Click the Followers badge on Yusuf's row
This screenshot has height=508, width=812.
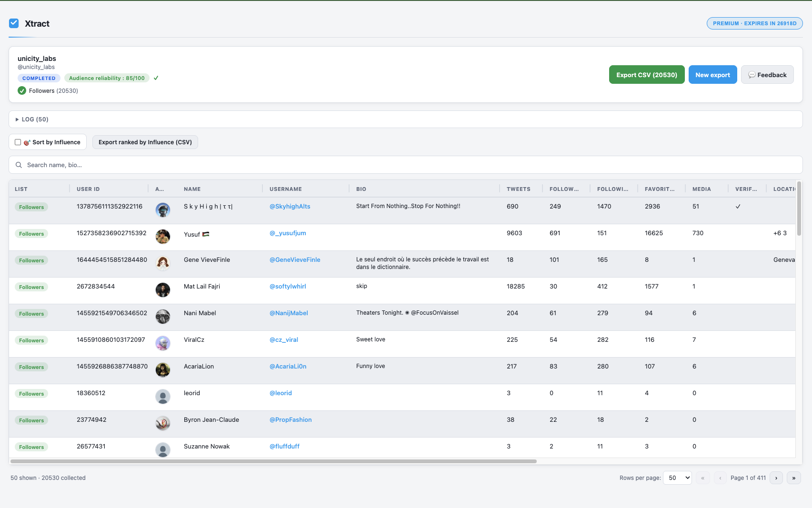point(31,233)
